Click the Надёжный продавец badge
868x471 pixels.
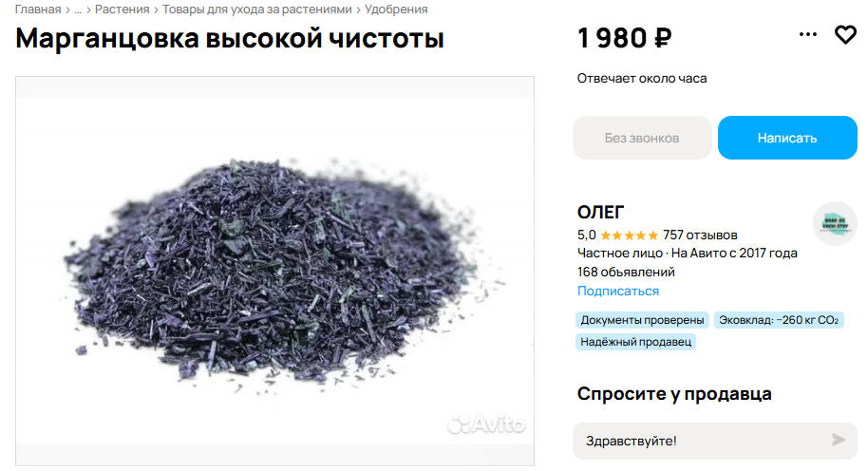coord(635,342)
